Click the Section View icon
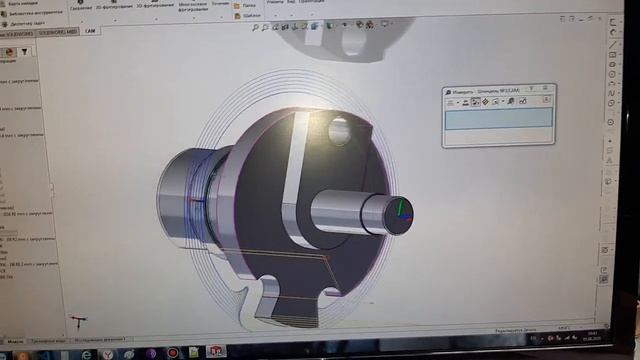Viewport: 640px width, 360px height. click(285, 27)
